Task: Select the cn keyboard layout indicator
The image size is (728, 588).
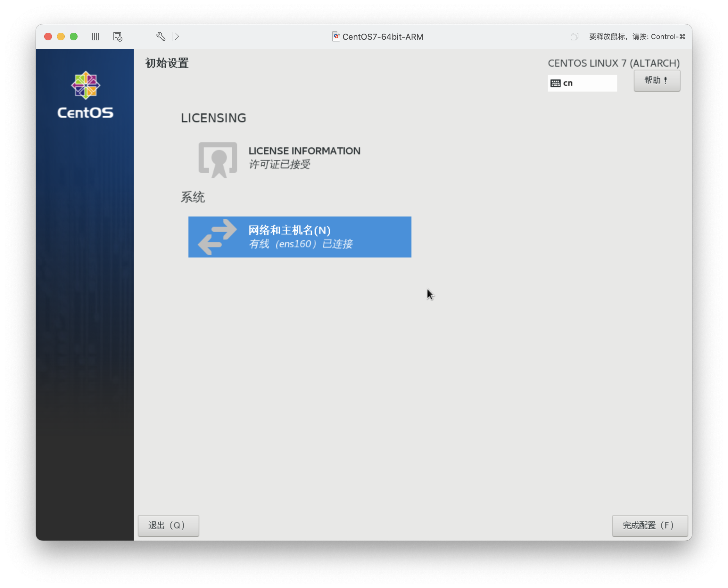Action: click(x=582, y=83)
